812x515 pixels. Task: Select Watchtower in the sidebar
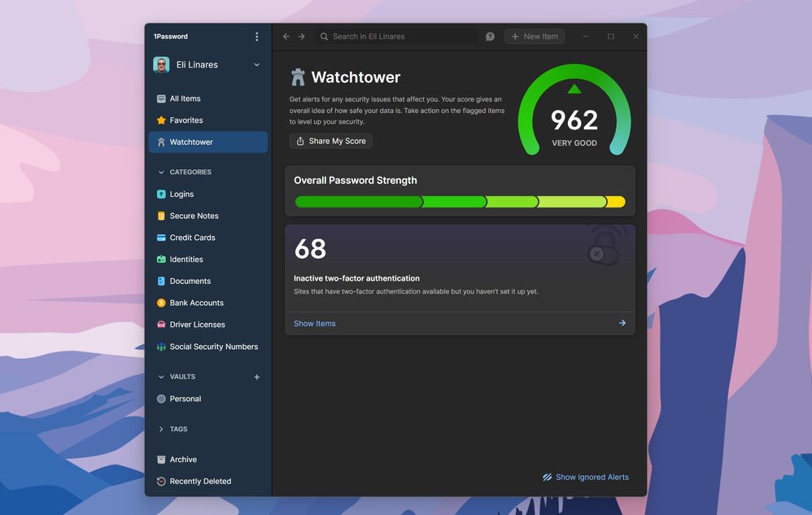point(207,142)
